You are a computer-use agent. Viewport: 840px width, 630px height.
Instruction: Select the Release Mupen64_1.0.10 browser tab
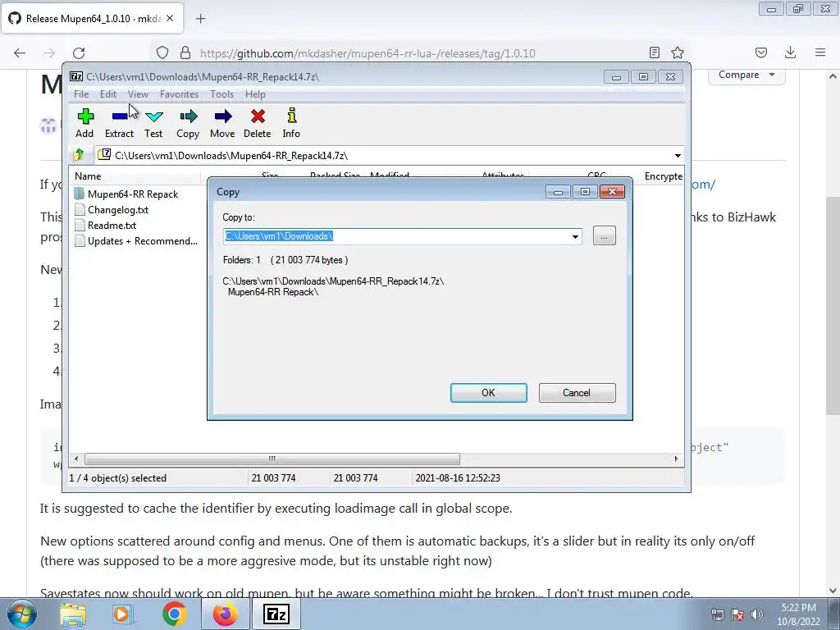93,19
